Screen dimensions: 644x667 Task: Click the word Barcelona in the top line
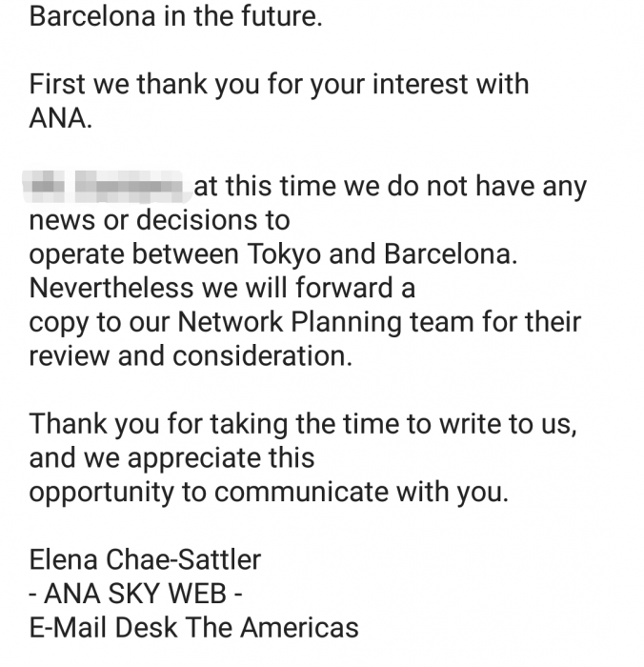92,16
